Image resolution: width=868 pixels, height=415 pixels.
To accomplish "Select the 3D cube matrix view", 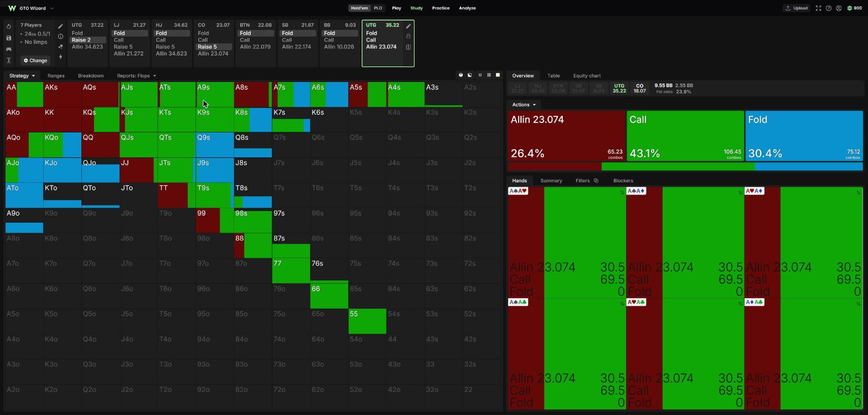I will coord(461,75).
